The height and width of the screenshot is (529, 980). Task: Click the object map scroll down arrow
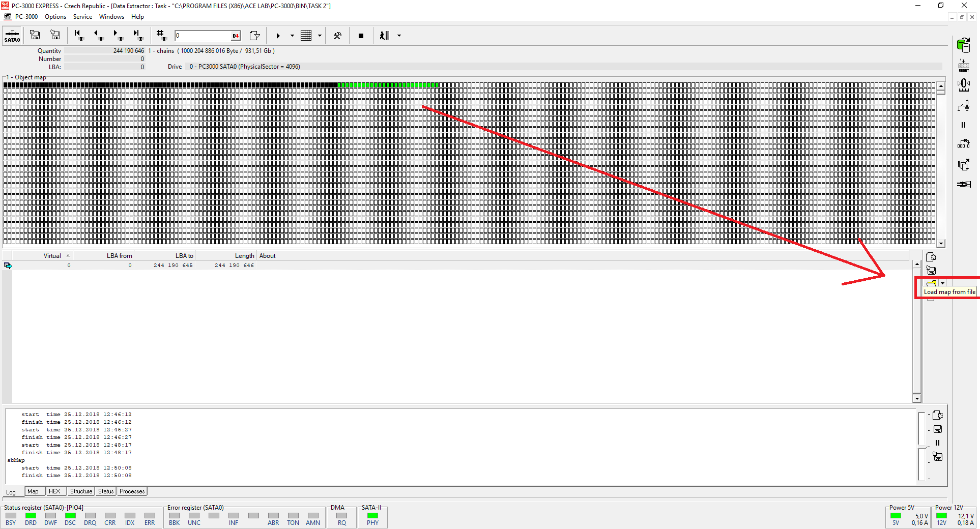click(941, 244)
